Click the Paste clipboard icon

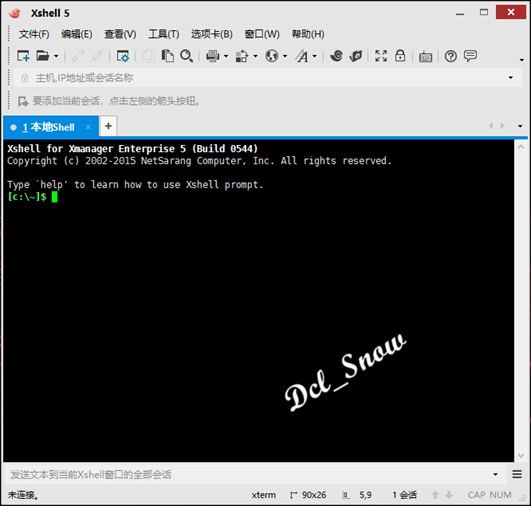click(x=168, y=56)
